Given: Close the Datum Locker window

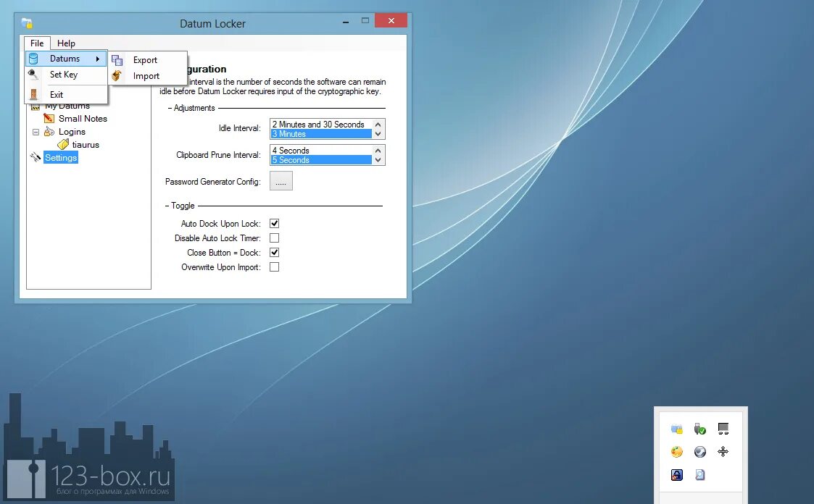Looking at the screenshot, I should tap(391, 20).
